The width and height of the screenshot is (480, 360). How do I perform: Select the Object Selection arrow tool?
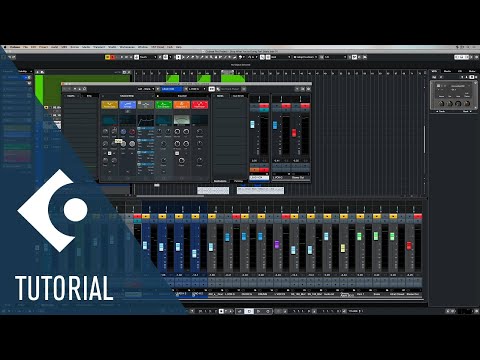pos(178,57)
